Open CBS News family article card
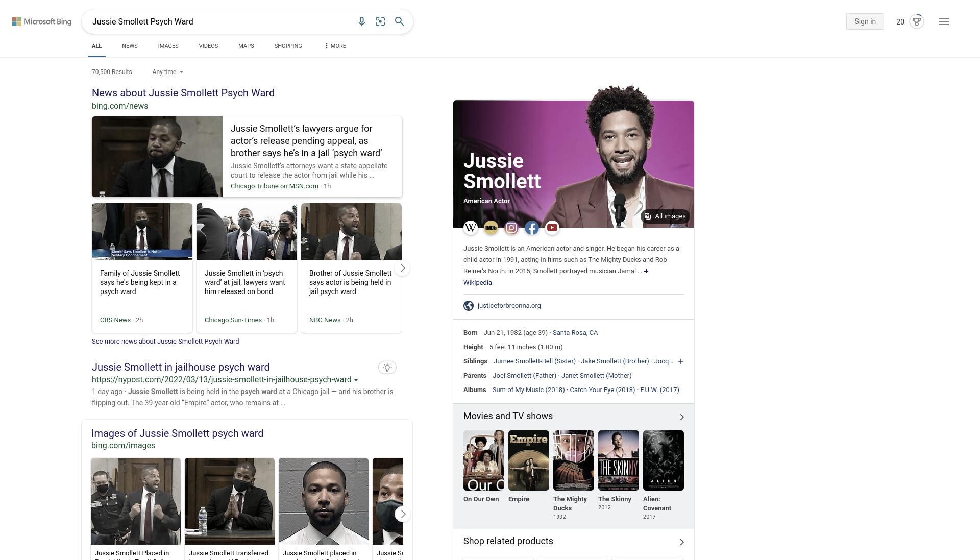This screenshot has width=980, height=560. (x=142, y=268)
